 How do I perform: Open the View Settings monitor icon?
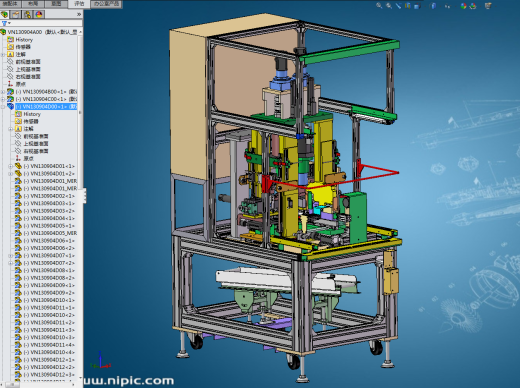click(488, 6)
